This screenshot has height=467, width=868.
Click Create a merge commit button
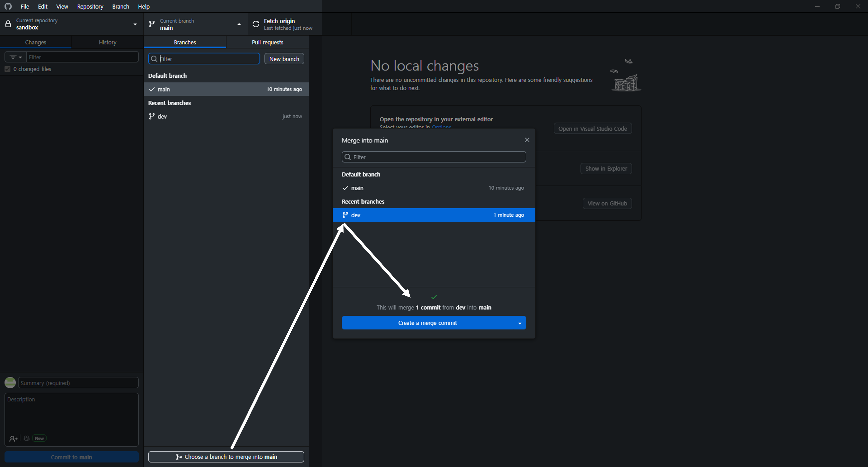(x=427, y=323)
